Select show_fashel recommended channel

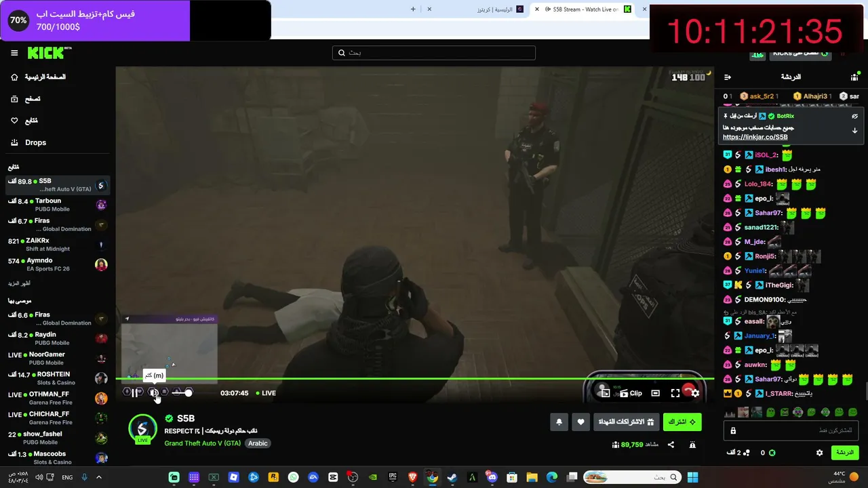click(x=58, y=438)
